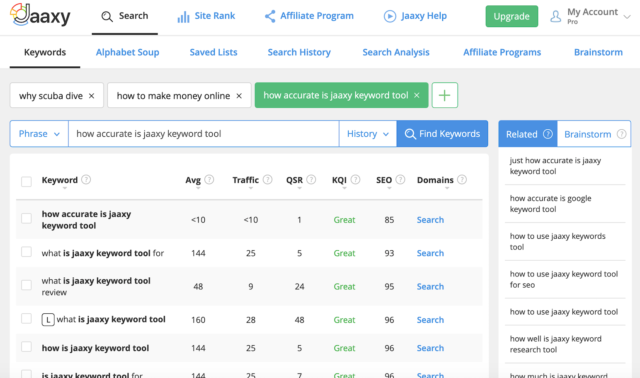Screen dimensions: 640x378
Task: Click the My Account user icon
Action: point(556,16)
